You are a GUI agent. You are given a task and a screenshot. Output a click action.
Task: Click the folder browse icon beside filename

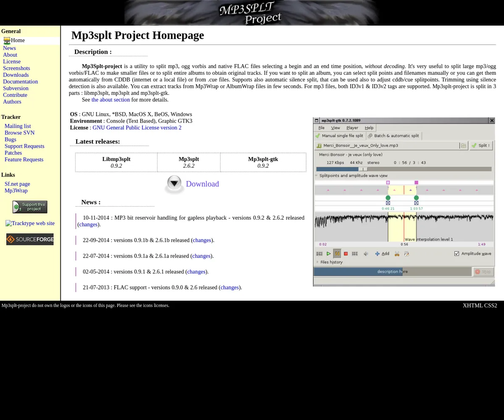tap(463, 146)
